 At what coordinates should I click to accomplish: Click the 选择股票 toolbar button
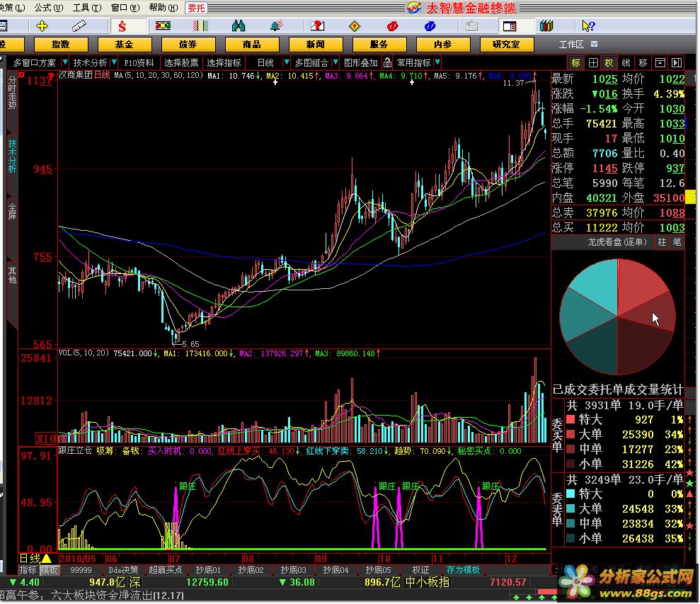181,62
